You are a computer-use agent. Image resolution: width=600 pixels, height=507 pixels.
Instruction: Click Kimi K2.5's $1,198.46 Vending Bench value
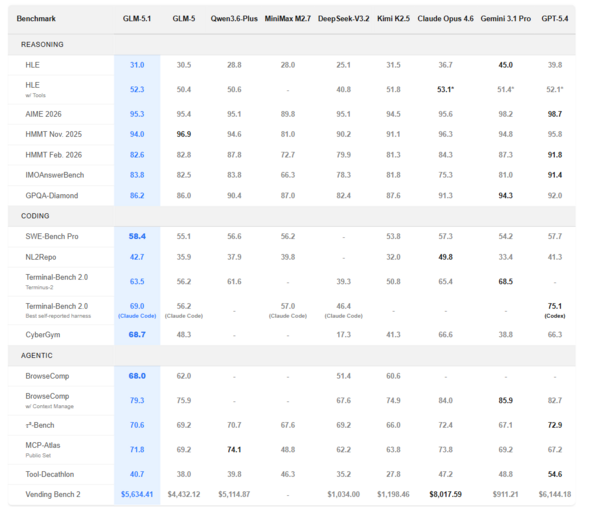[393, 494]
